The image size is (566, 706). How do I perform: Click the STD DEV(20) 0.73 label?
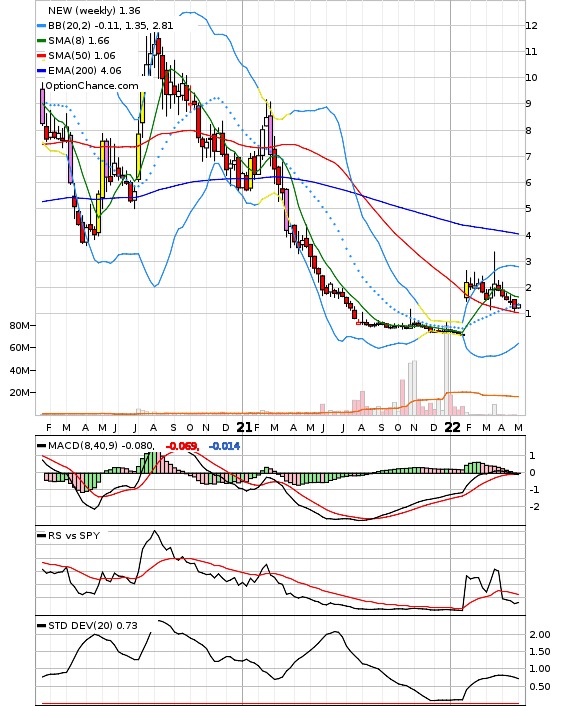[x=93, y=625]
